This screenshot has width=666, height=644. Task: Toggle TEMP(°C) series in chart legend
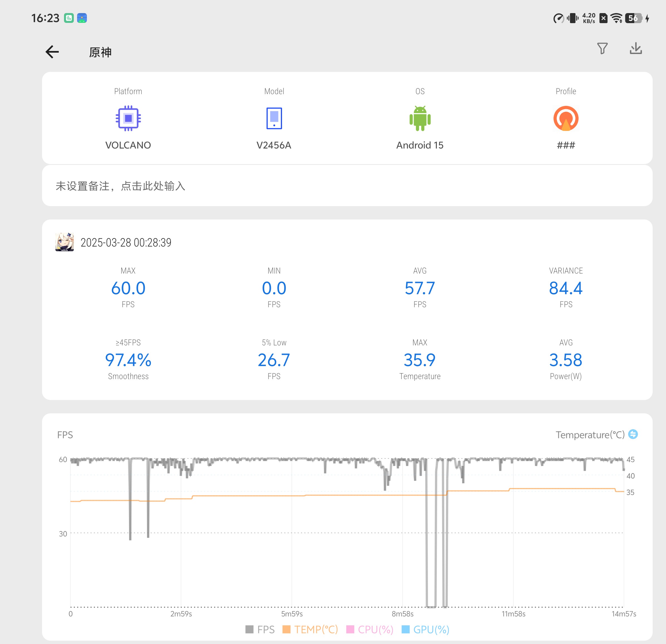[x=310, y=630]
